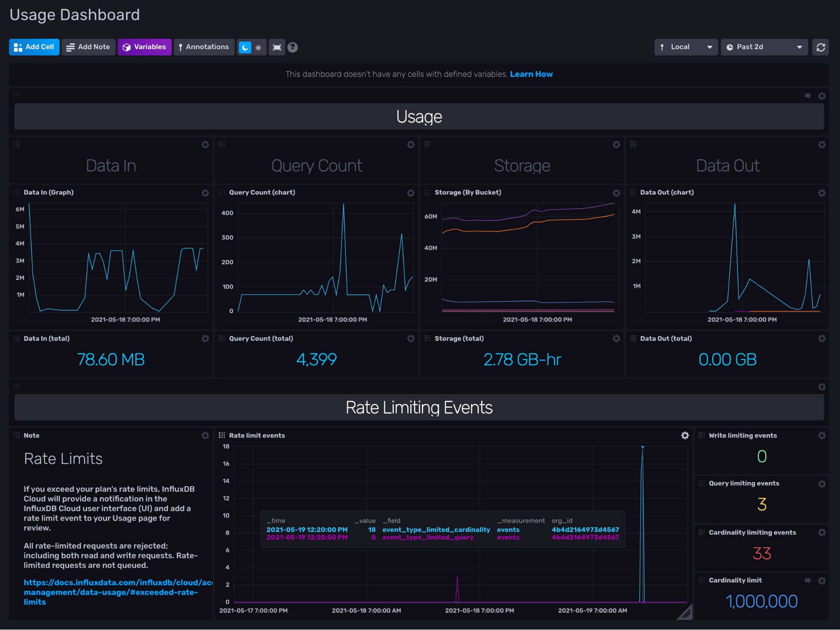Click the drag handle of the Note cell
Image resolution: width=840 pixels, height=630 pixels.
17,435
